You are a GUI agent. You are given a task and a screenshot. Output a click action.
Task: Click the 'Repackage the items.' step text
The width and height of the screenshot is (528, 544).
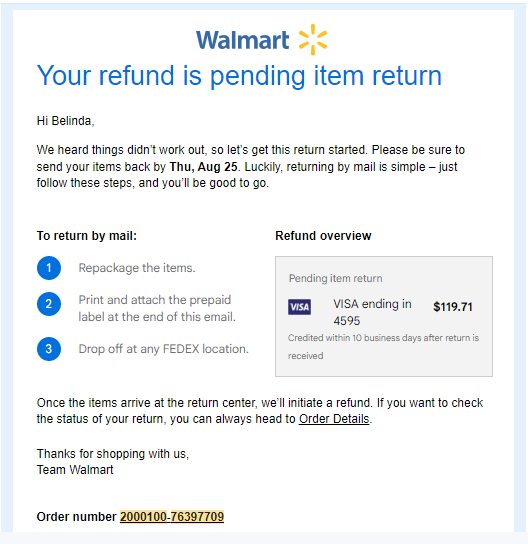coord(137,268)
